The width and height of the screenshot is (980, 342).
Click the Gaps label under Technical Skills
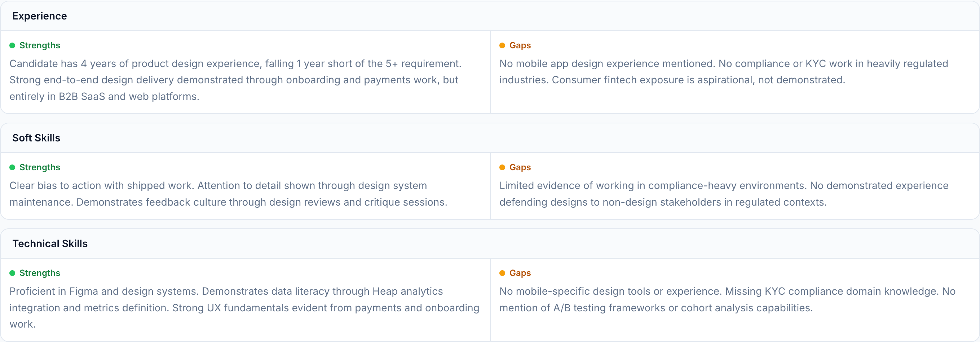point(520,273)
